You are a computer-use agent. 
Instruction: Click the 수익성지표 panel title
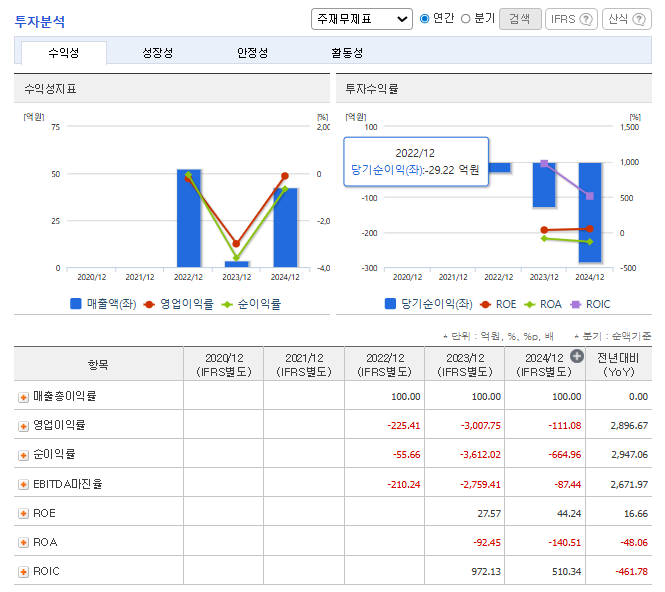50,89
